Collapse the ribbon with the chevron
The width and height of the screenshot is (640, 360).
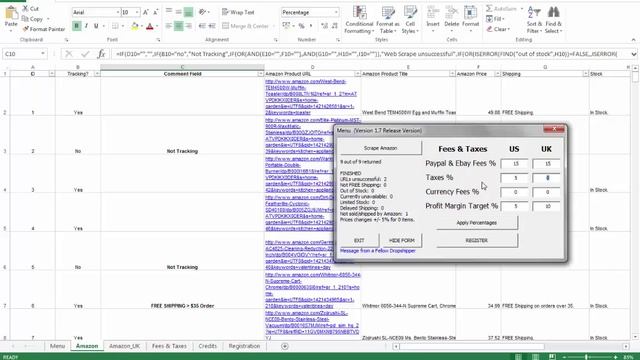pos(633,40)
